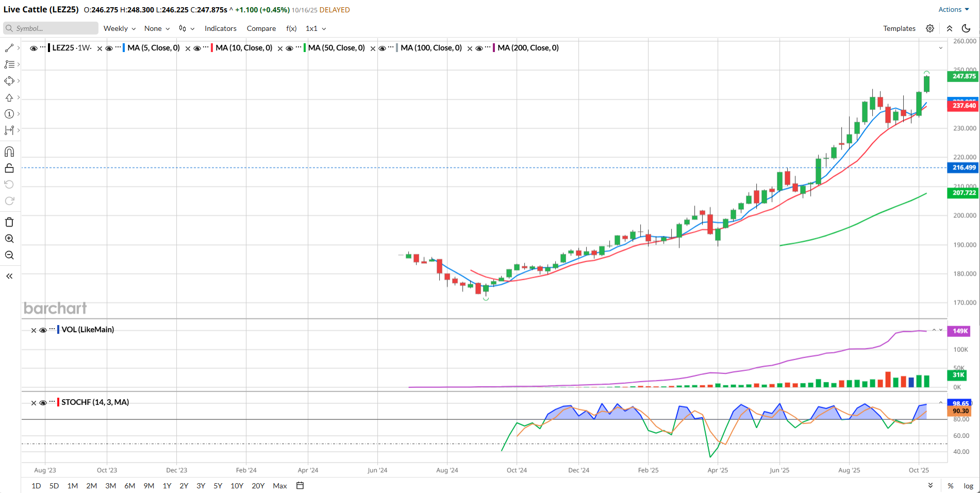Click the zoom in magnifier icon
Screen dimensions: 980x493
coord(9,239)
